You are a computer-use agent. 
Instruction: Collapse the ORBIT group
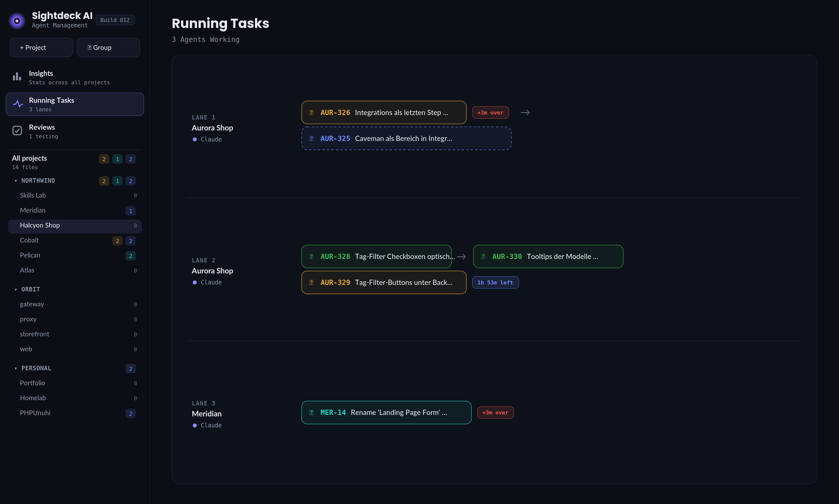point(16,290)
